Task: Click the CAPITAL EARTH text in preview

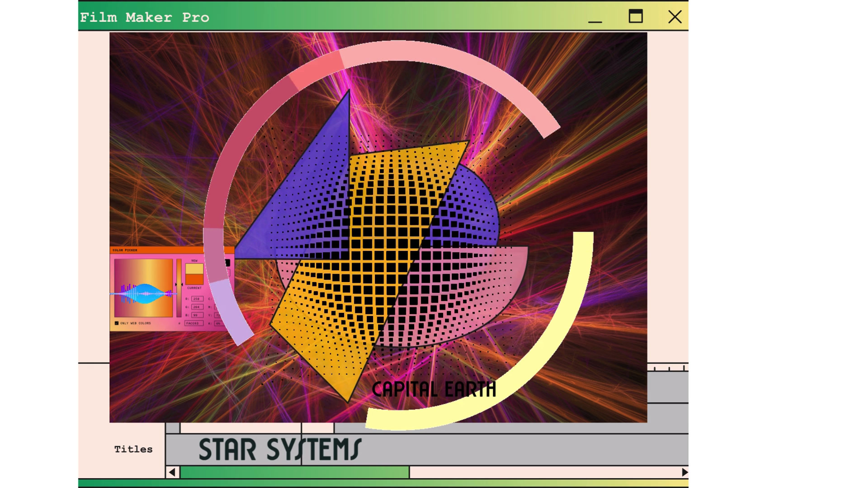Action: [x=434, y=389]
